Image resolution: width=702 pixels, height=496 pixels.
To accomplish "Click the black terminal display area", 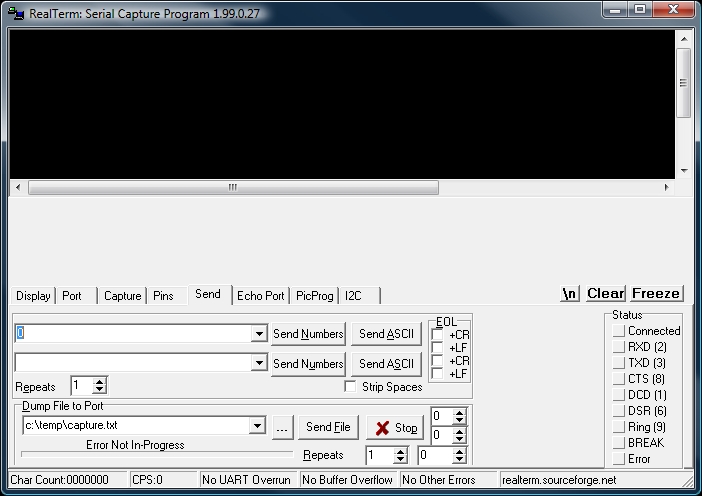I will point(342,104).
